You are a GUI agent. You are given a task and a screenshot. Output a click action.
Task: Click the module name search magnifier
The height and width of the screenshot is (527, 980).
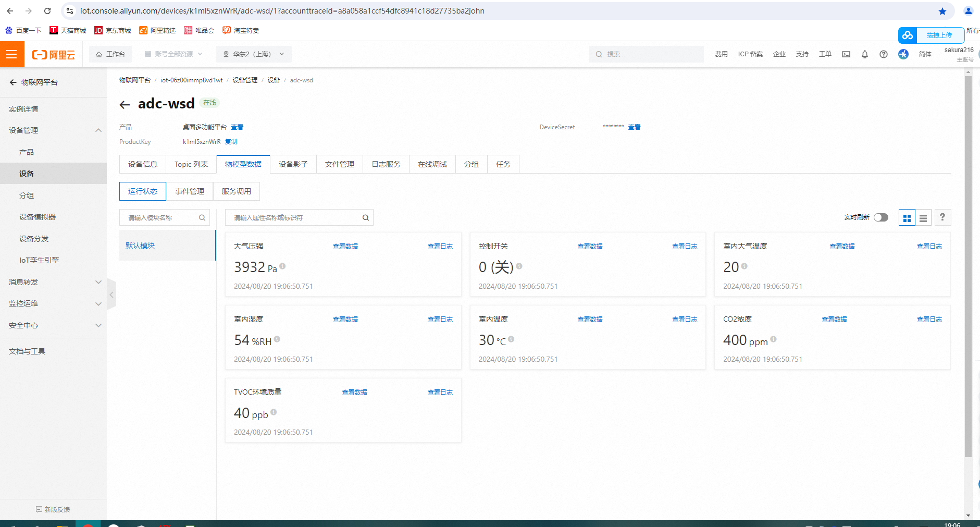point(202,218)
